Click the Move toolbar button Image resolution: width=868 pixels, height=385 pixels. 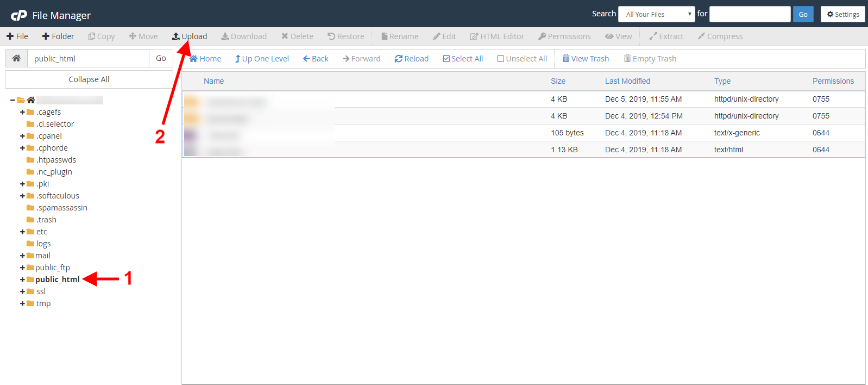[x=143, y=36]
